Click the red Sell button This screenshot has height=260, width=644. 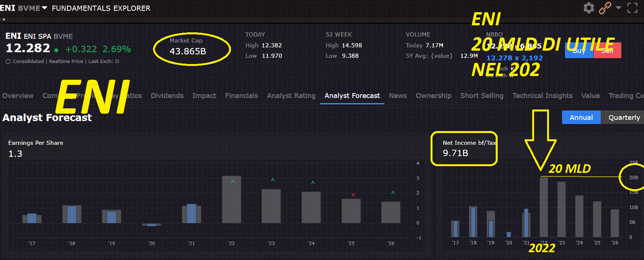tap(607, 50)
